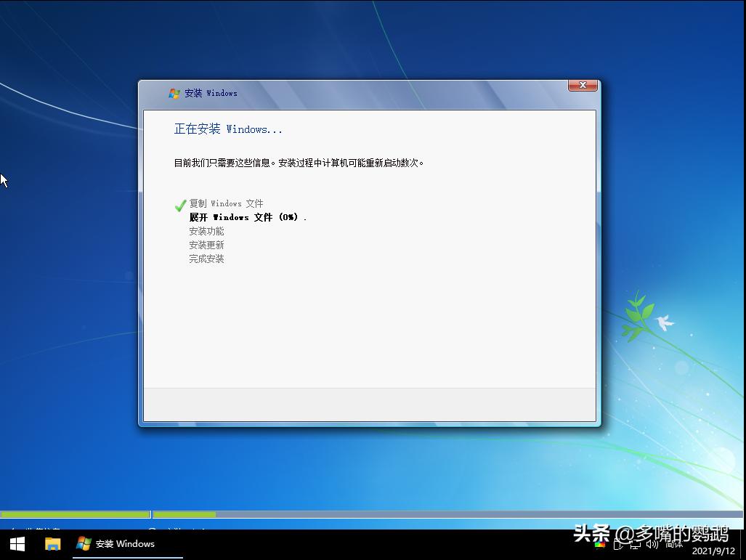Click the green checkmark beside 复制 Windows 文件
The image size is (746, 560).
180,205
